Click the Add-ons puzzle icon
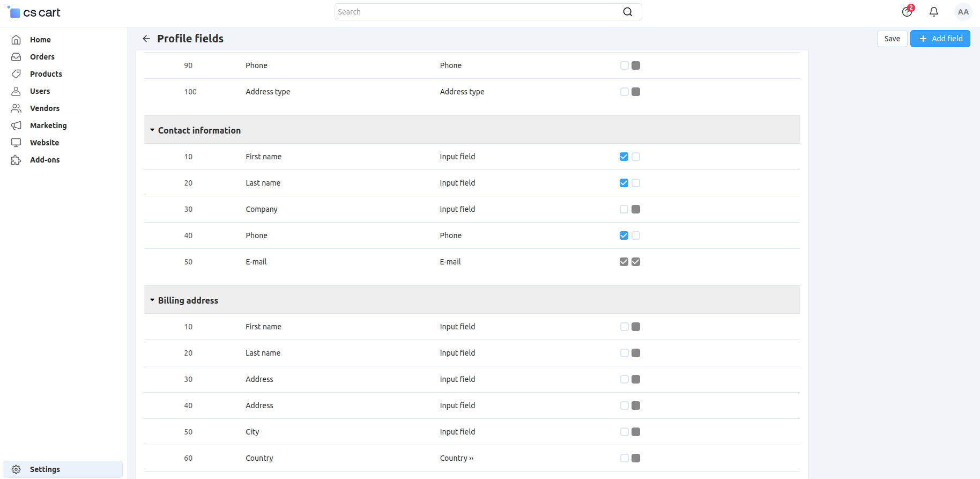This screenshot has height=479, width=980. [16, 160]
